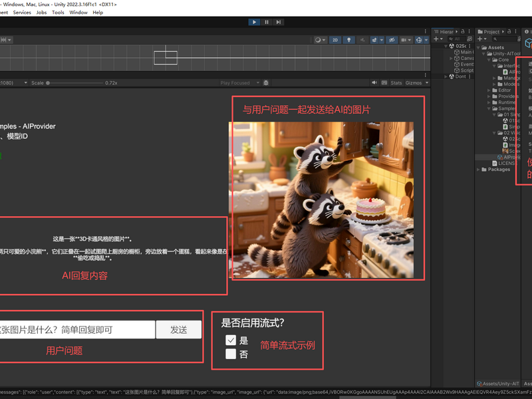Open the Services menu

[x=22, y=13]
